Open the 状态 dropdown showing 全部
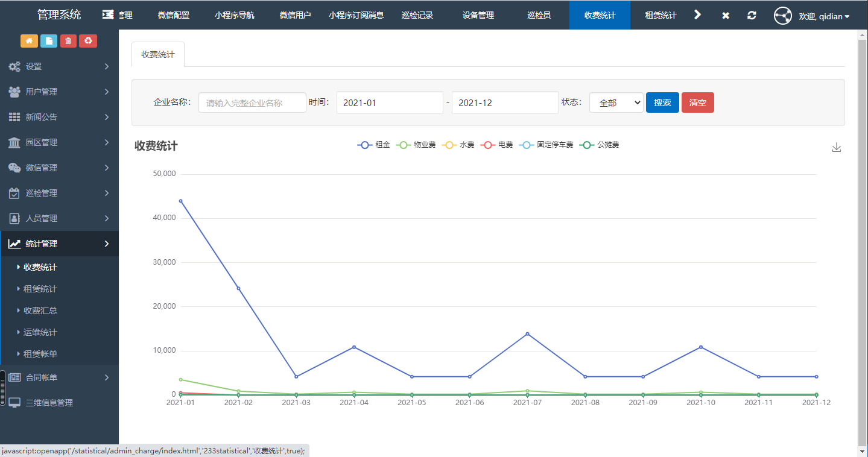The width and height of the screenshot is (868, 457). (x=616, y=102)
